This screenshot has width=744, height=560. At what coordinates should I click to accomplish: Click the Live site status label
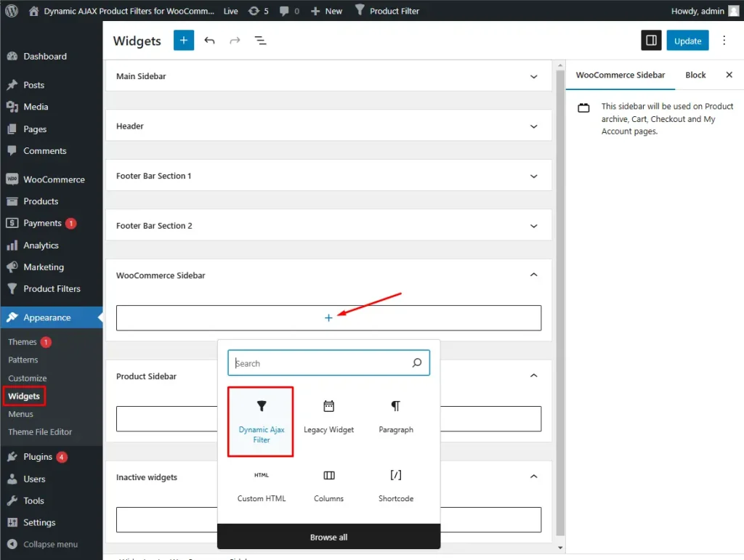pyautogui.click(x=230, y=10)
